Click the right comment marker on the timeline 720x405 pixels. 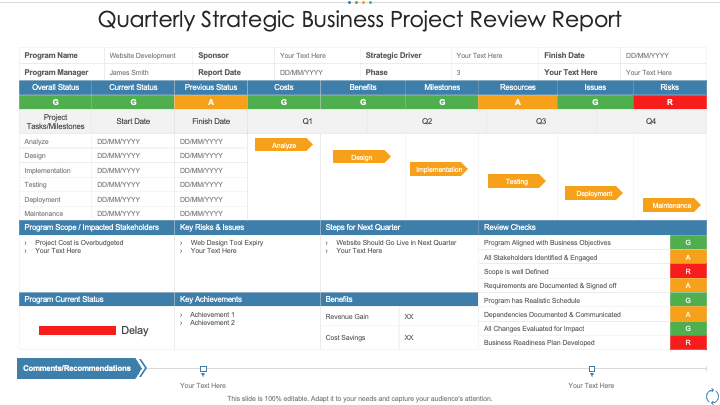592,369
